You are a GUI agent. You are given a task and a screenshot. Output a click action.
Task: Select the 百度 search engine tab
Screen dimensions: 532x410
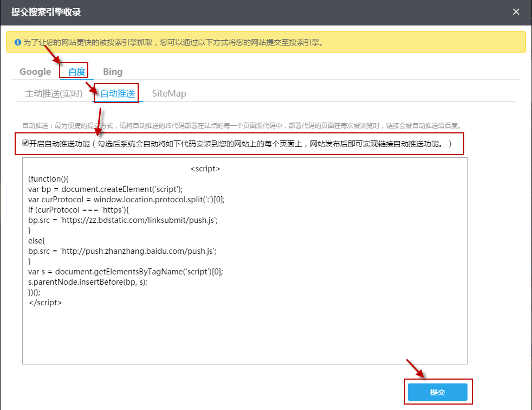76,72
